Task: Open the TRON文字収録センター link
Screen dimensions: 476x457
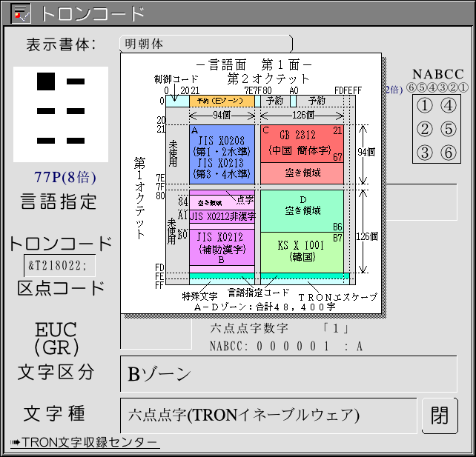Action: 84,443
